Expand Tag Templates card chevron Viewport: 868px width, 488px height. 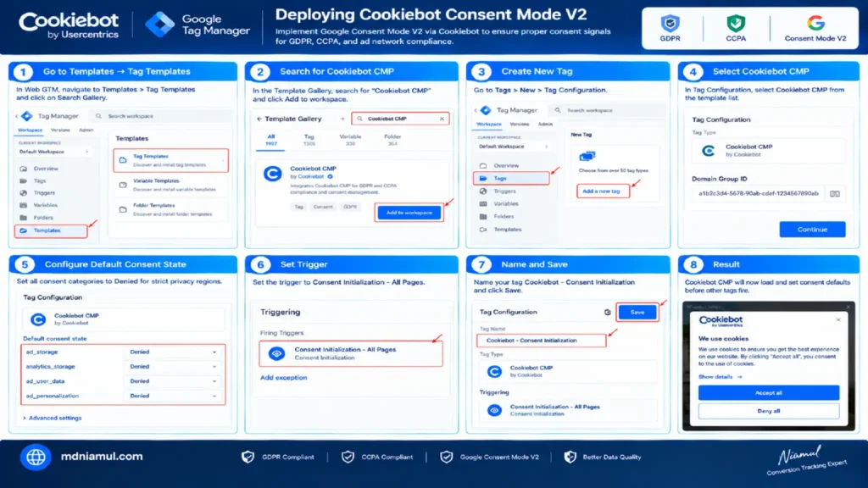click(x=223, y=160)
